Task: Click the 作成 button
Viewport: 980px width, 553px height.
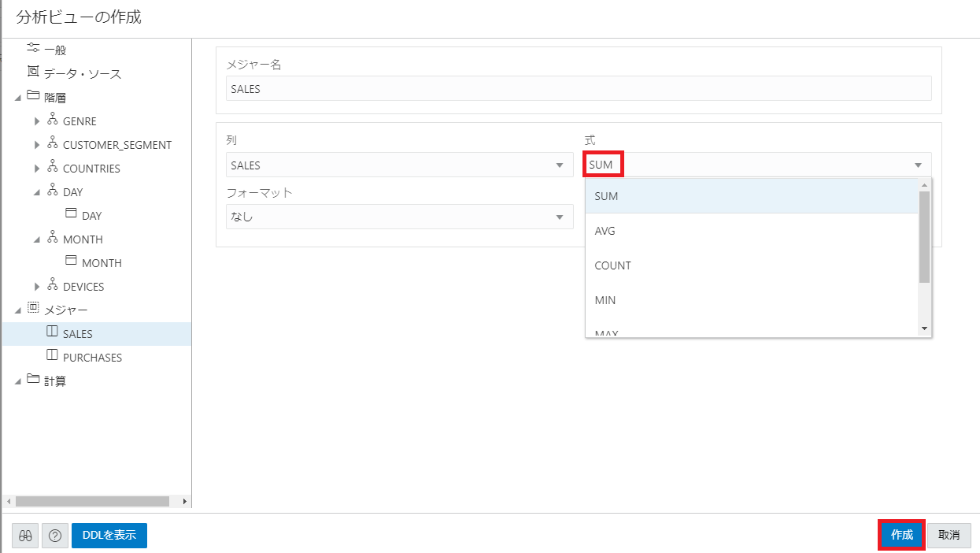Action: [901, 535]
